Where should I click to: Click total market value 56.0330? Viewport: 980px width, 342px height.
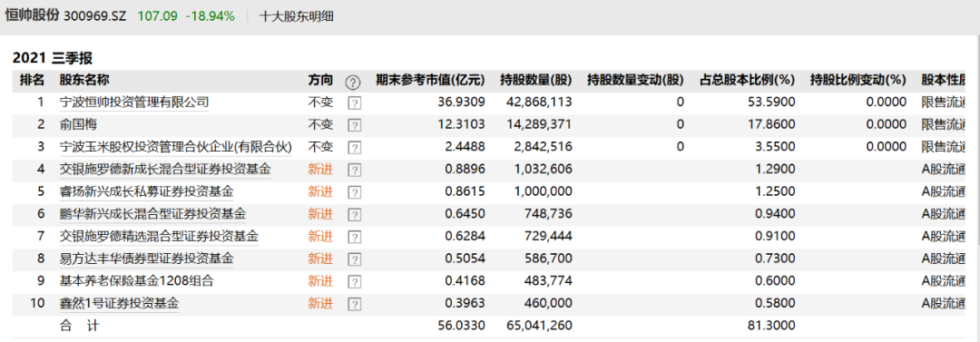tap(461, 325)
